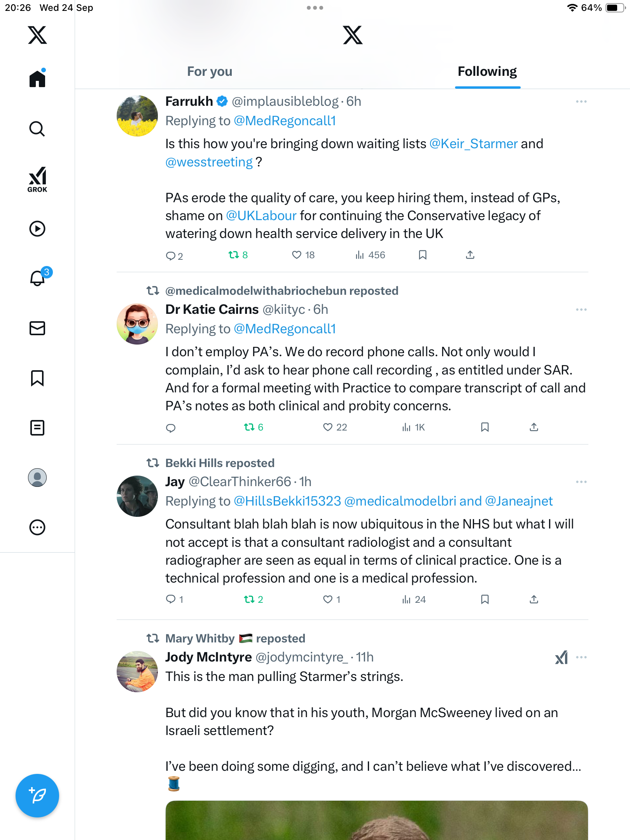Open sidebar Bookmarks icon
The image size is (630, 840).
(x=37, y=378)
